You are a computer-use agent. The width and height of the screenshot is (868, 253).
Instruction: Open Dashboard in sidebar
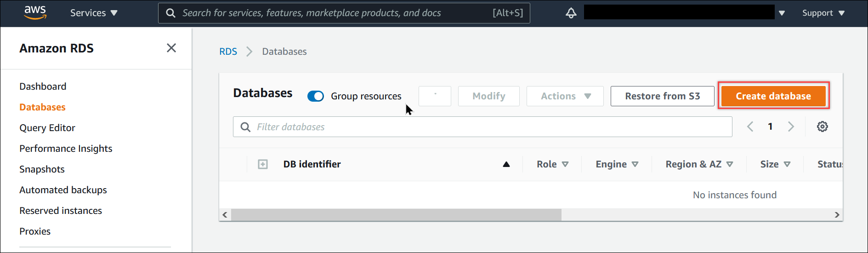(x=43, y=86)
